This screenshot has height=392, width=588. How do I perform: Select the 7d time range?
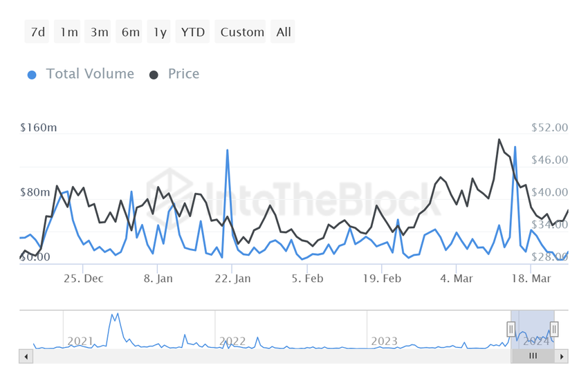[x=37, y=32]
